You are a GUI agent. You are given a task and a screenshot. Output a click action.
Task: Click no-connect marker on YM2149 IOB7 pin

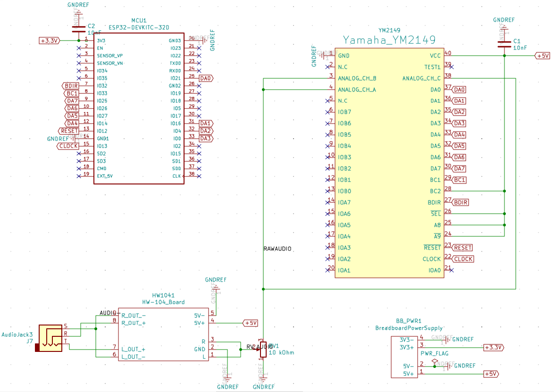327,112
